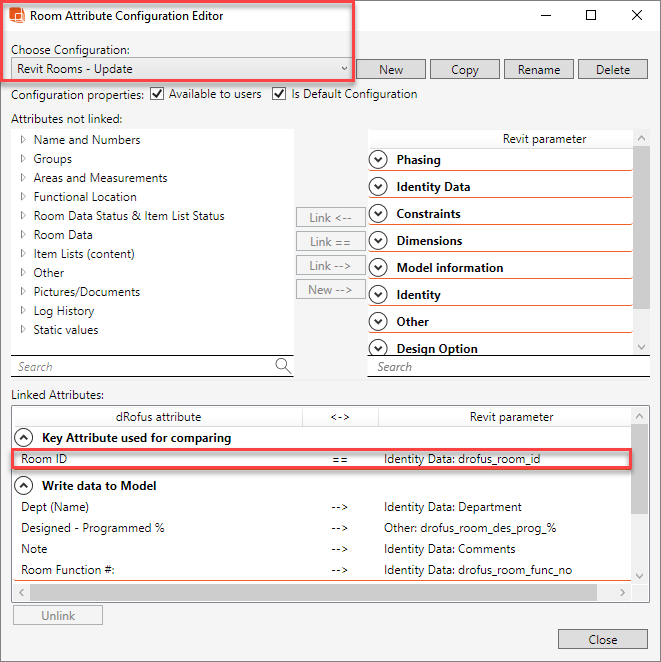Screen dimensions: 661x662
Task: Click the New configuration button
Action: pos(391,69)
